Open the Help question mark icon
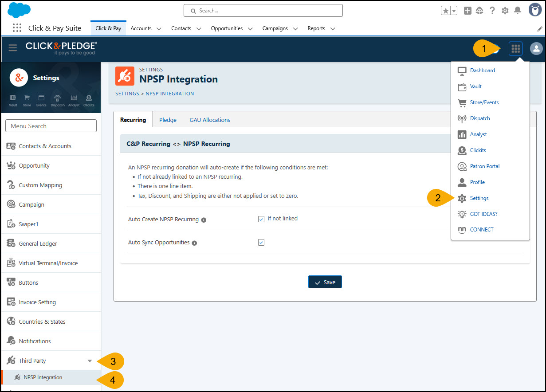546x392 pixels. 492,11
